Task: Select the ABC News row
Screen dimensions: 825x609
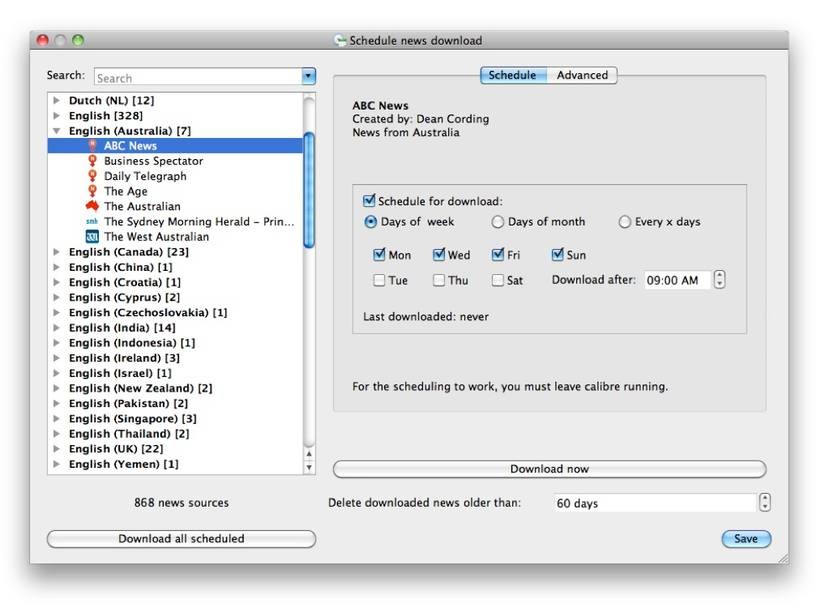Action: pyautogui.click(x=176, y=146)
